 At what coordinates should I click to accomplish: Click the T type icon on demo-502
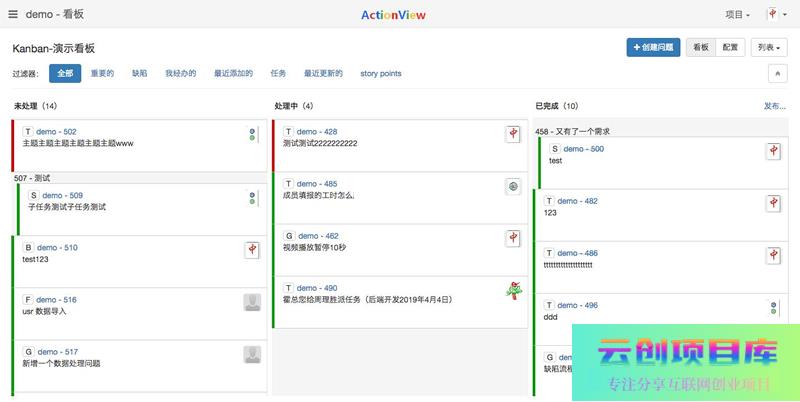28,132
